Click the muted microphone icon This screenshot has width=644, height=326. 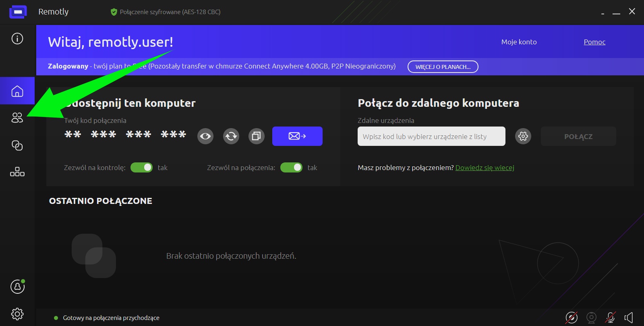tap(610, 318)
